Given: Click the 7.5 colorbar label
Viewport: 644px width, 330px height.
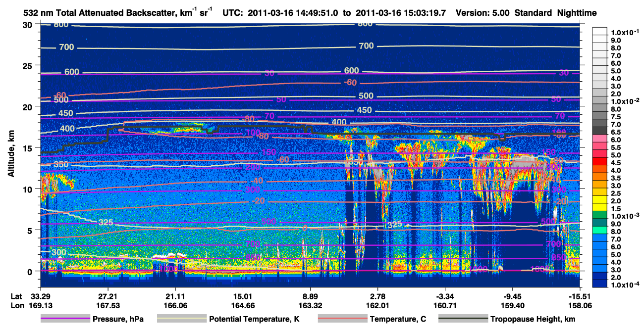Looking at the screenshot, I should (x=615, y=117).
